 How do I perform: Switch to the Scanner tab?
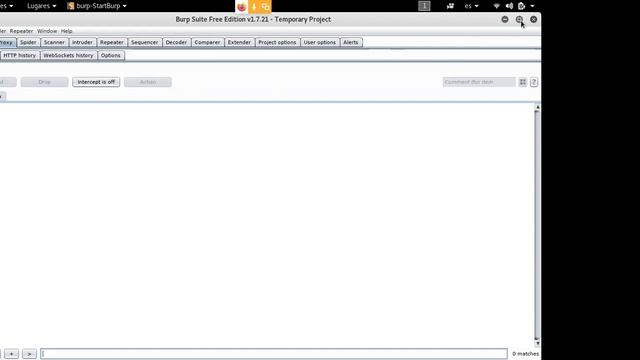pyautogui.click(x=54, y=42)
